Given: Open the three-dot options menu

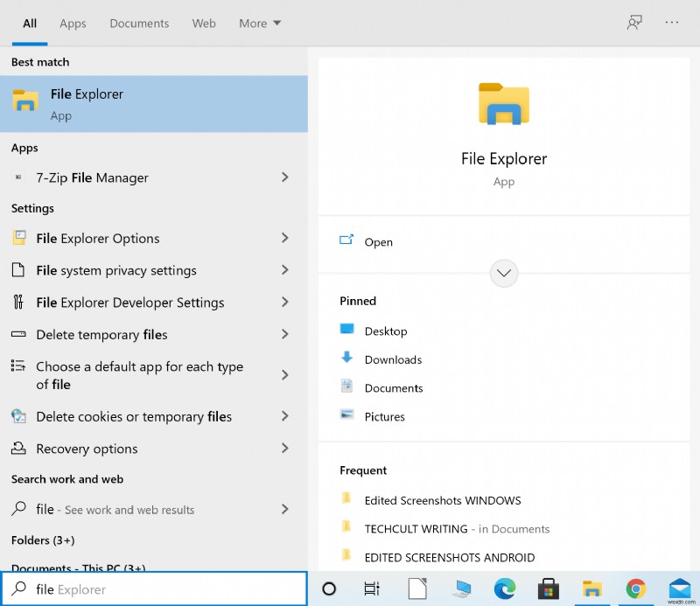Looking at the screenshot, I should pyautogui.click(x=672, y=23).
